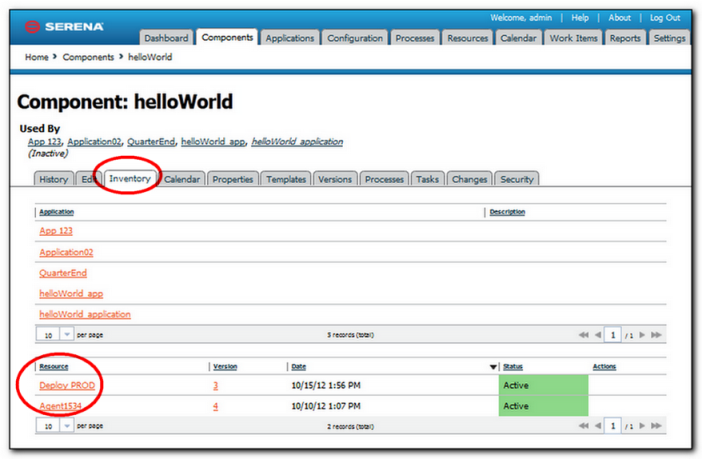Image resolution: width=702 pixels, height=459 pixels.
Task: Open the Resources main tab
Action: click(467, 38)
